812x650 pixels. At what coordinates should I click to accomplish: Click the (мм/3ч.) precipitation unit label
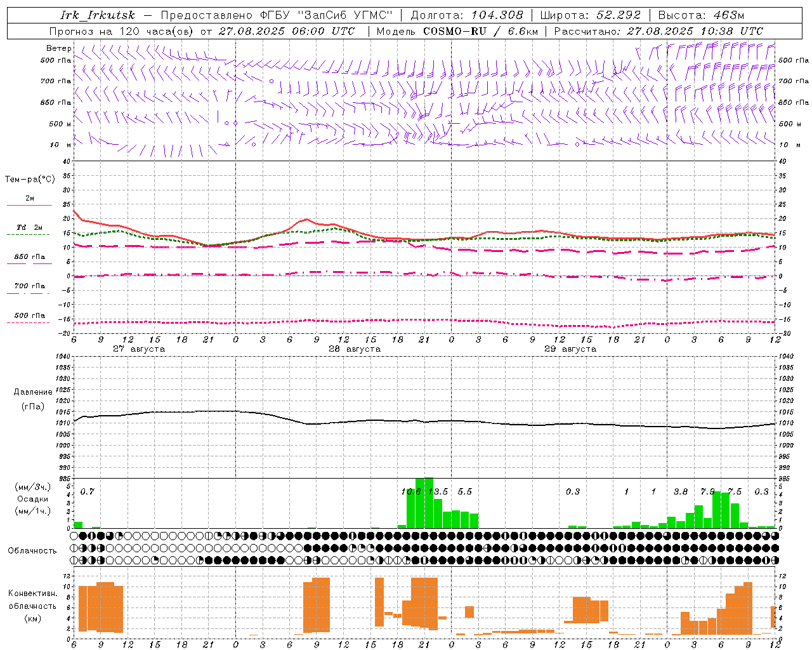(32, 487)
